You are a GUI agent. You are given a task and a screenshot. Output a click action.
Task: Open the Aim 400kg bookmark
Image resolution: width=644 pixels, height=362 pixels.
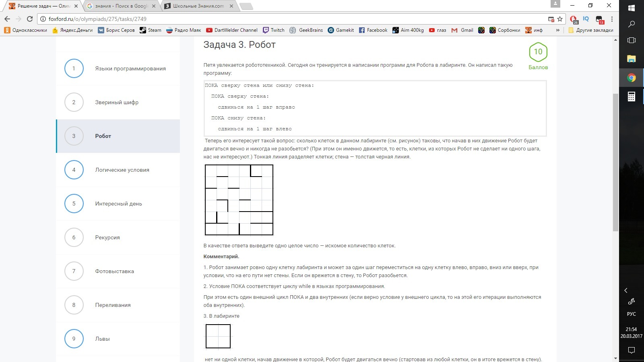click(408, 30)
